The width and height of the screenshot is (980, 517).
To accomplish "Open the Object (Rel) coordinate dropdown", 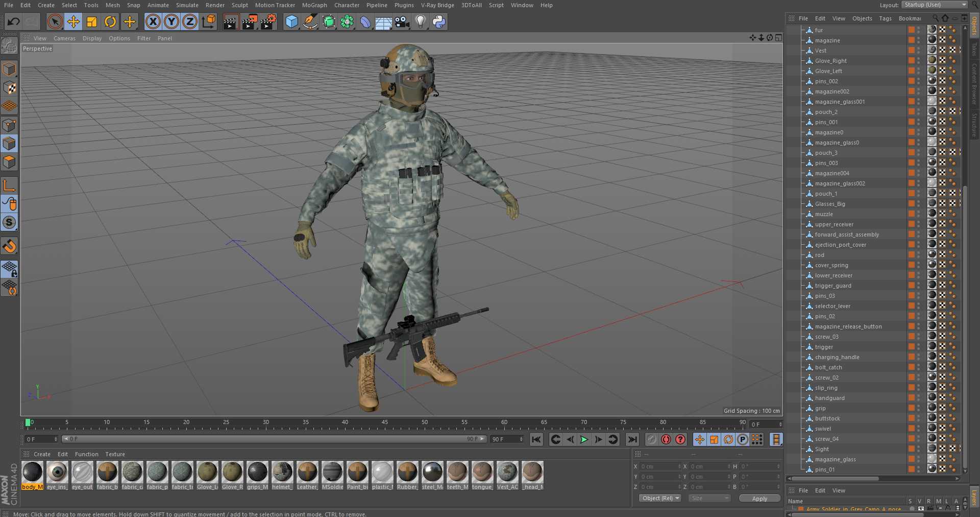I will coord(660,498).
